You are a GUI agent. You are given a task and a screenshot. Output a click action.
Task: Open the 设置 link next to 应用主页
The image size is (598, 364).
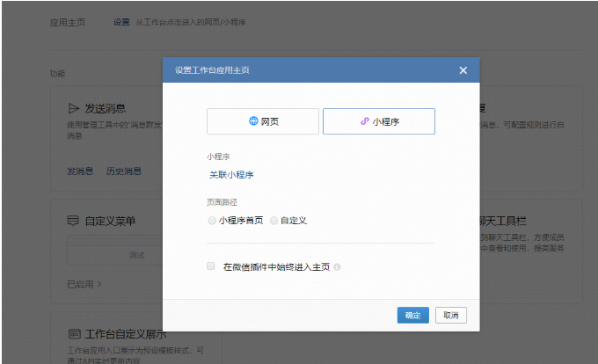tap(121, 22)
